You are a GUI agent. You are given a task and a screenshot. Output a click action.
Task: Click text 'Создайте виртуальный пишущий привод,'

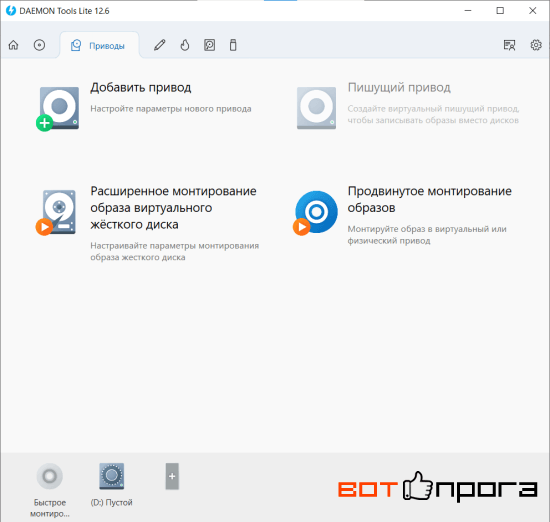click(433, 109)
